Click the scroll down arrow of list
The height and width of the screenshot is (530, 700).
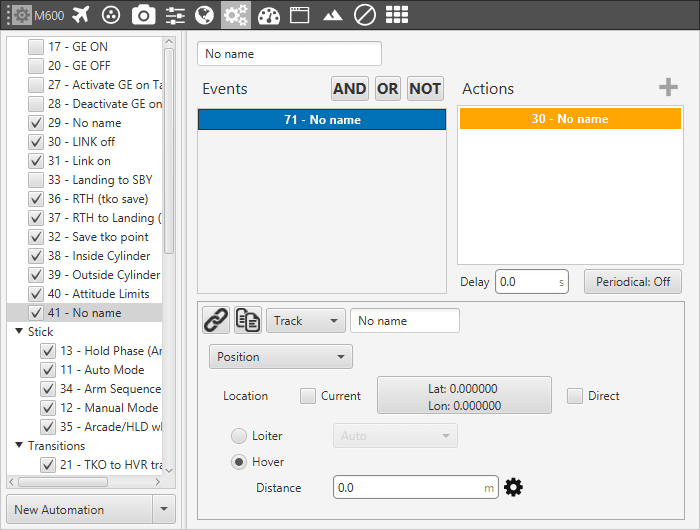coord(169,470)
